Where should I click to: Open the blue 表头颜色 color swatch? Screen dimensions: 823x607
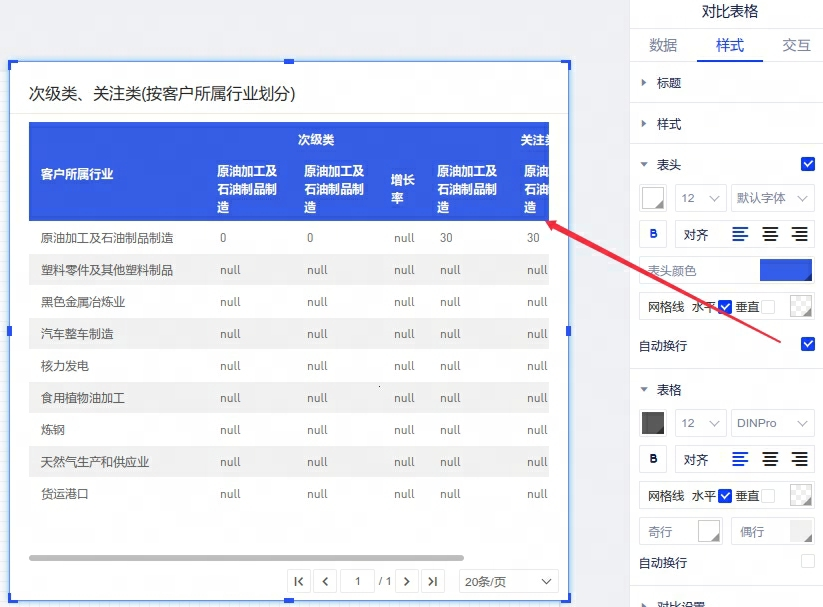click(x=785, y=270)
